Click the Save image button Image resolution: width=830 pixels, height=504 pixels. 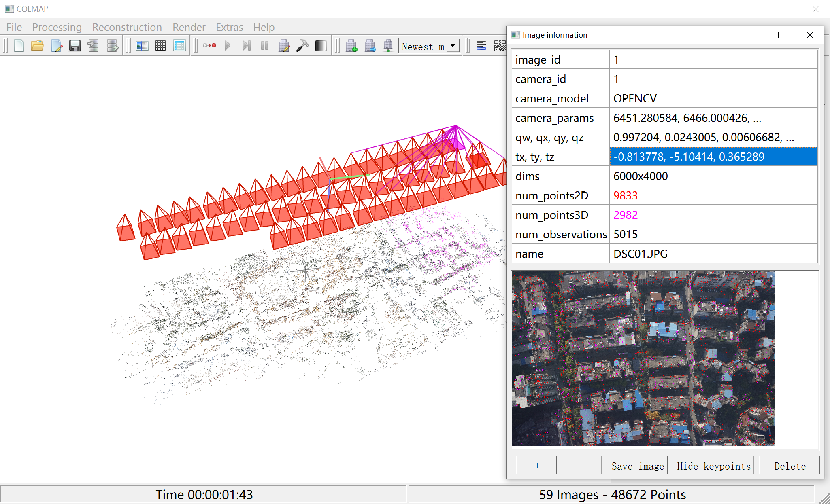637,466
